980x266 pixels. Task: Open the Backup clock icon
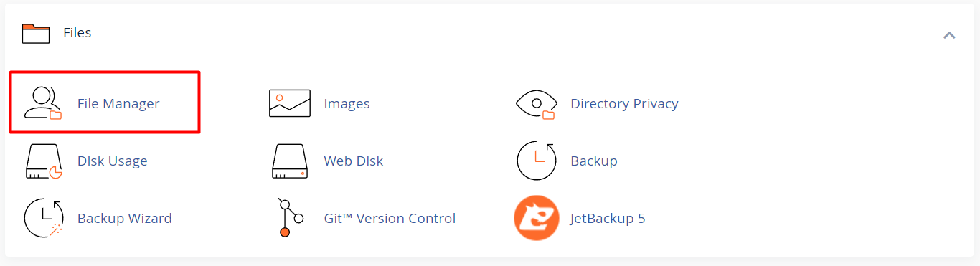coord(537,161)
